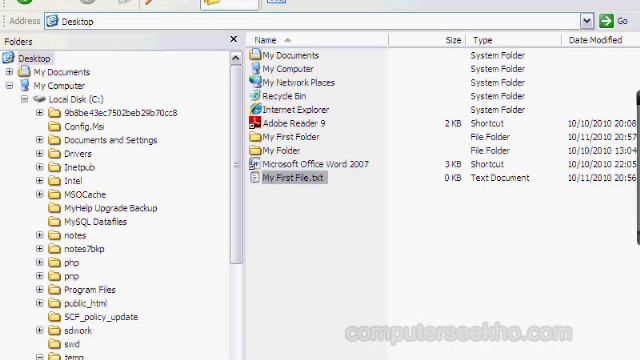Viewport: 640px width, 360px height.
Task: Click the Config.Msi folder icon
Action: 54,127
